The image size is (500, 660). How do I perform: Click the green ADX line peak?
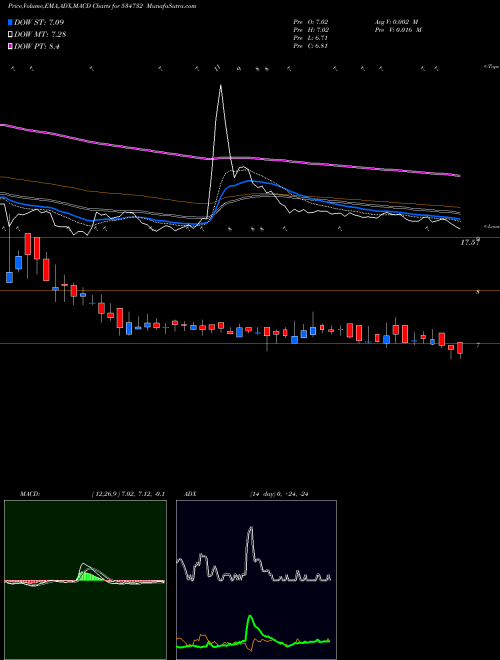coord(251,617)
